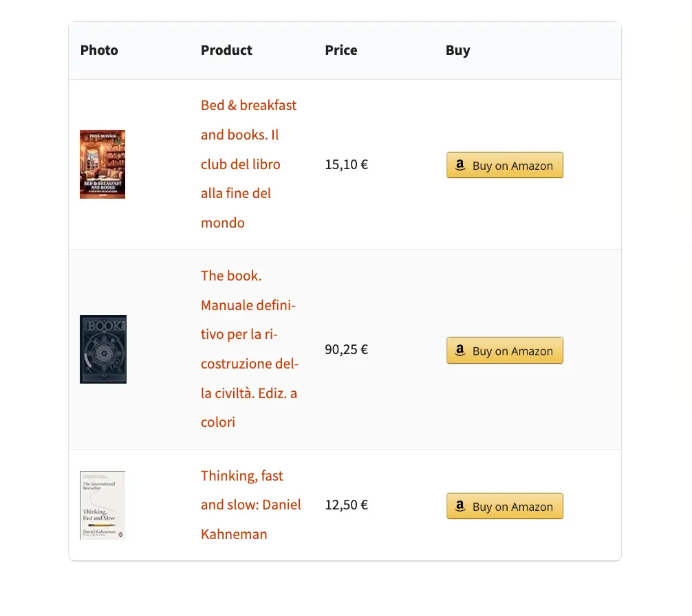Image resolution: width=692 pixels, height=616 pixels.
Task: Open the Thinking, Fast and Slow cover thumbnail
Action: click(102, 505)
